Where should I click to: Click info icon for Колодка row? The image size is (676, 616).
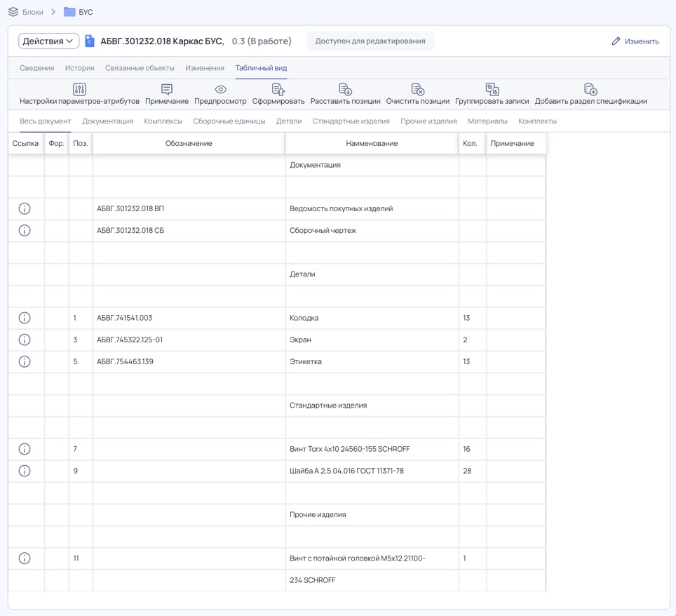(x=25, y=318)
